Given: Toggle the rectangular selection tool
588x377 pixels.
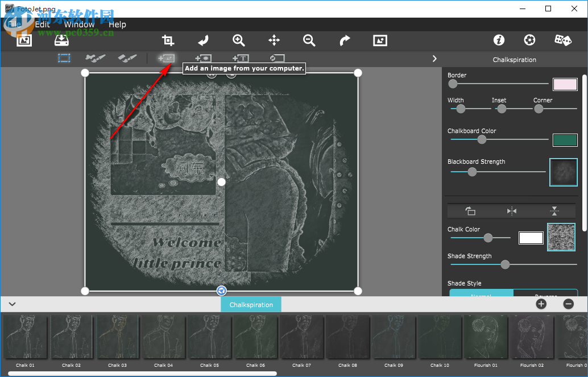Looking at the screenshot, I should tap(64, 58).
